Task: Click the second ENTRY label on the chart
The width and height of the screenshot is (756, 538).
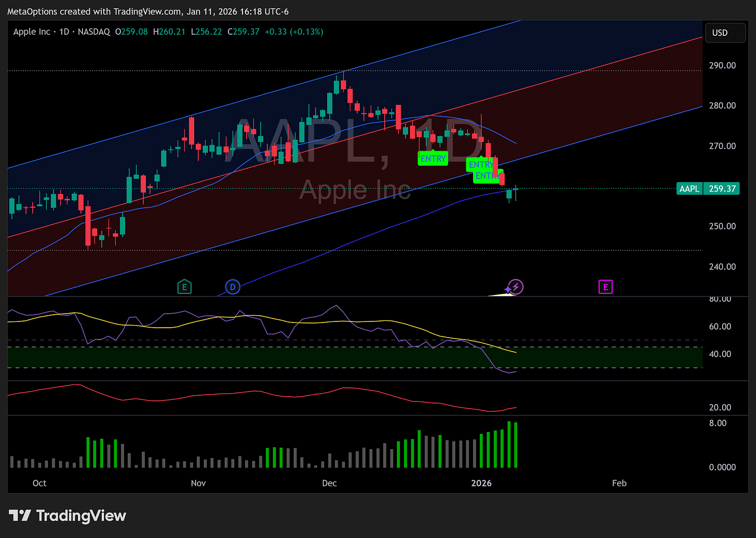Action: pos(482,165)
